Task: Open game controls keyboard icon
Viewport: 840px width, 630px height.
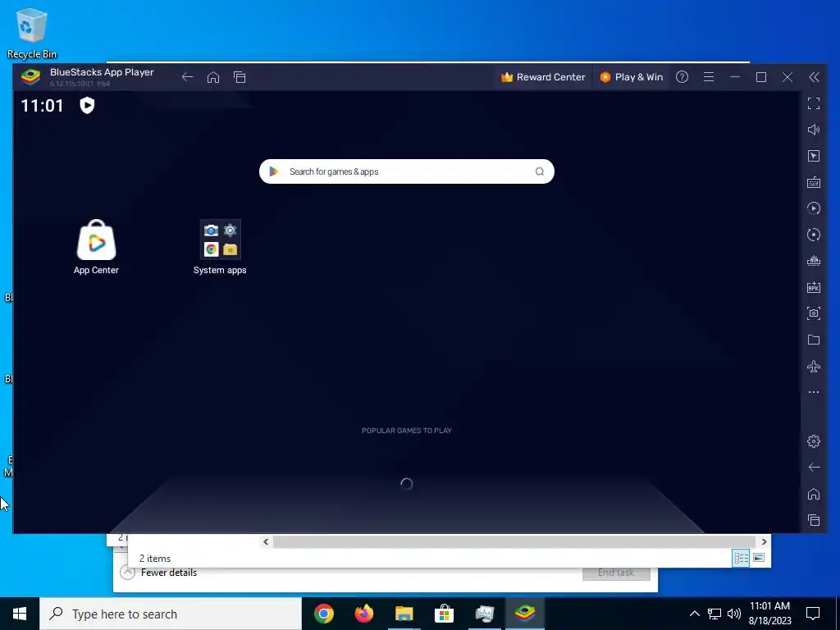Action: [814, 182]
